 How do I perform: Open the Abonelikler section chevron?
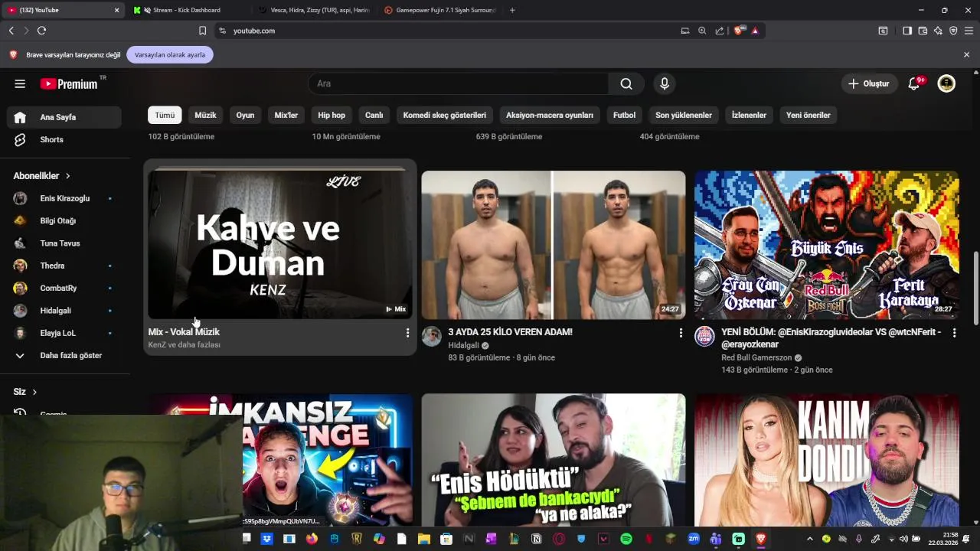67,176
